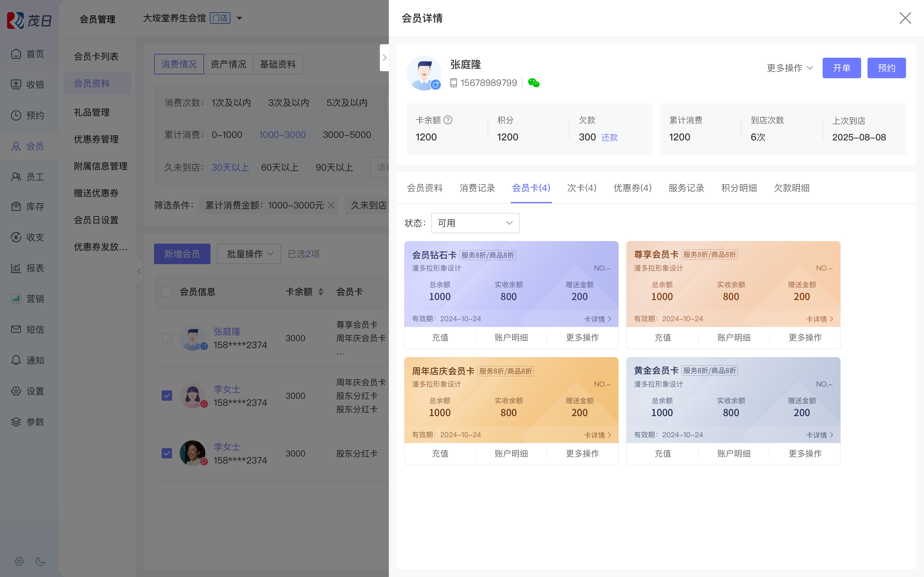Click the WeChat icon beside phone number
924x577 pixels.
tap(533, 83)
